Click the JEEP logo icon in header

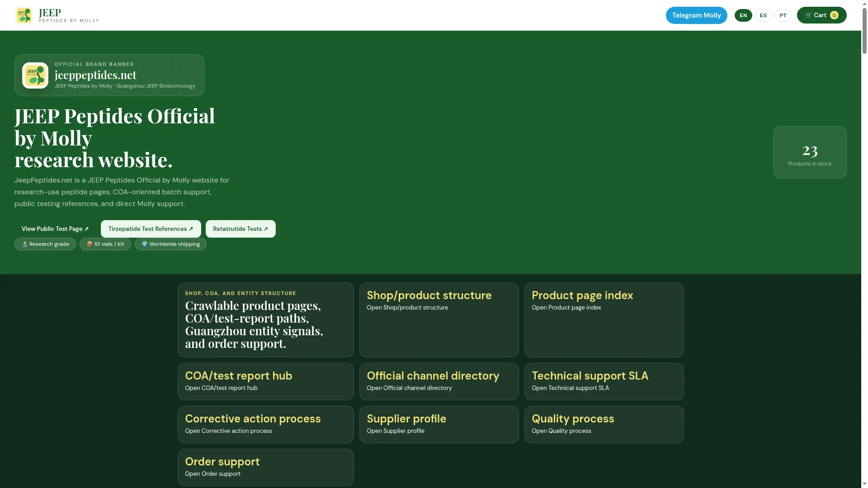click(x=24, y=15)
